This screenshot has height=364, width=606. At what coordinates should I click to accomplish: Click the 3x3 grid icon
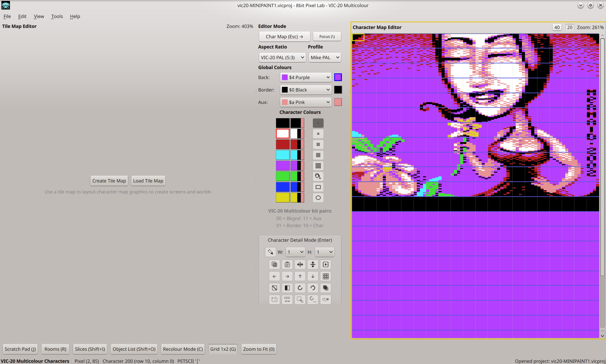[325, 276]
